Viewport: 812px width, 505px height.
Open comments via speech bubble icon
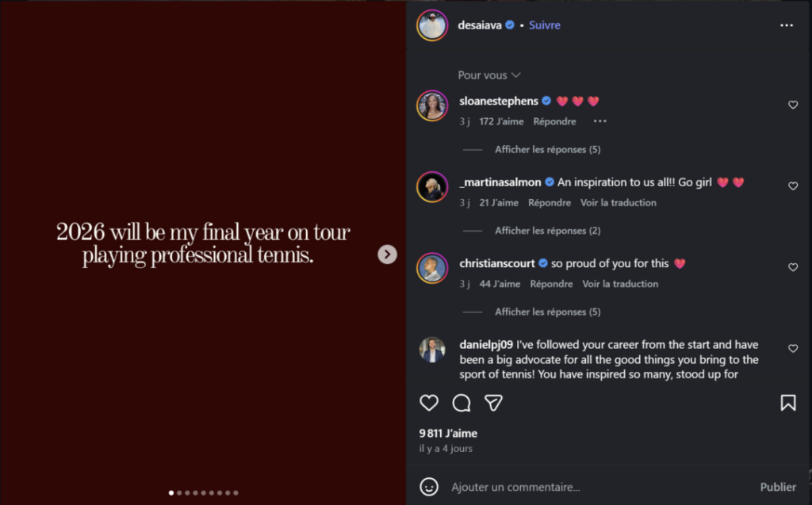coord(462,403)
